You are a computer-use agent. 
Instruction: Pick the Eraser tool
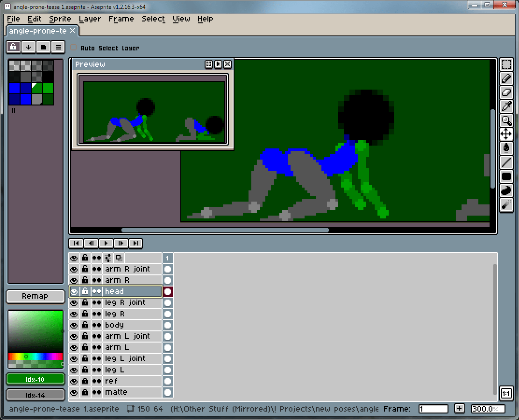pyautogui.click(x=506, y=92)
